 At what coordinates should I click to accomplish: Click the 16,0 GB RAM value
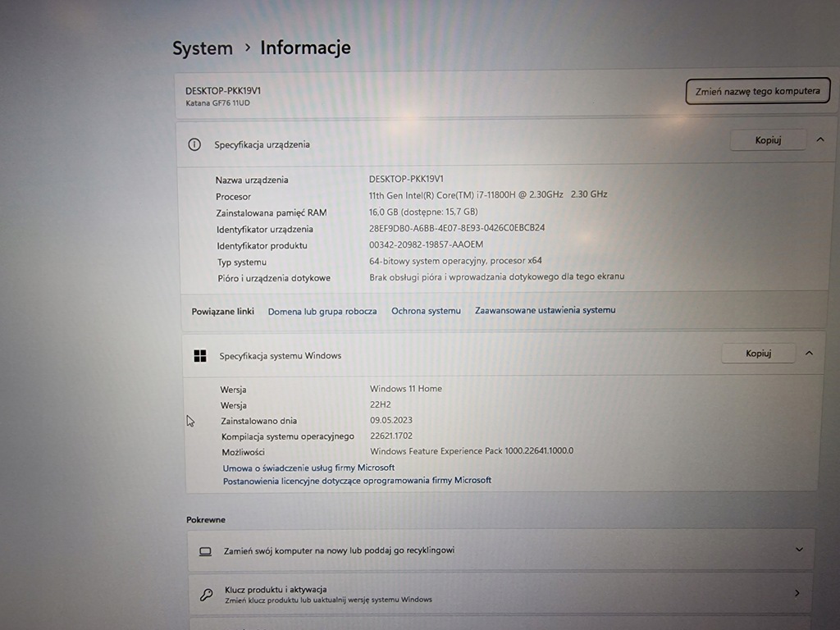[423, 212]
